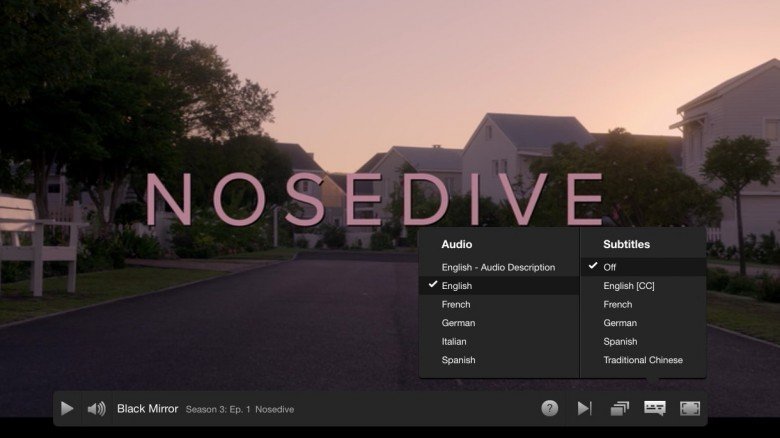Image resolution: width=780 pixels, height=438 pixels.
Task: Enable French subtitles
Action: [x=643, y=304]
